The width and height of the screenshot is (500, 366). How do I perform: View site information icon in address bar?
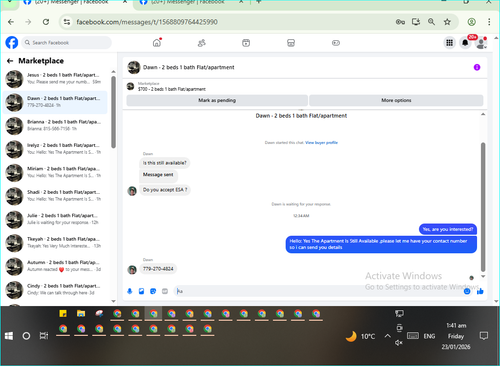pos(67,22)
